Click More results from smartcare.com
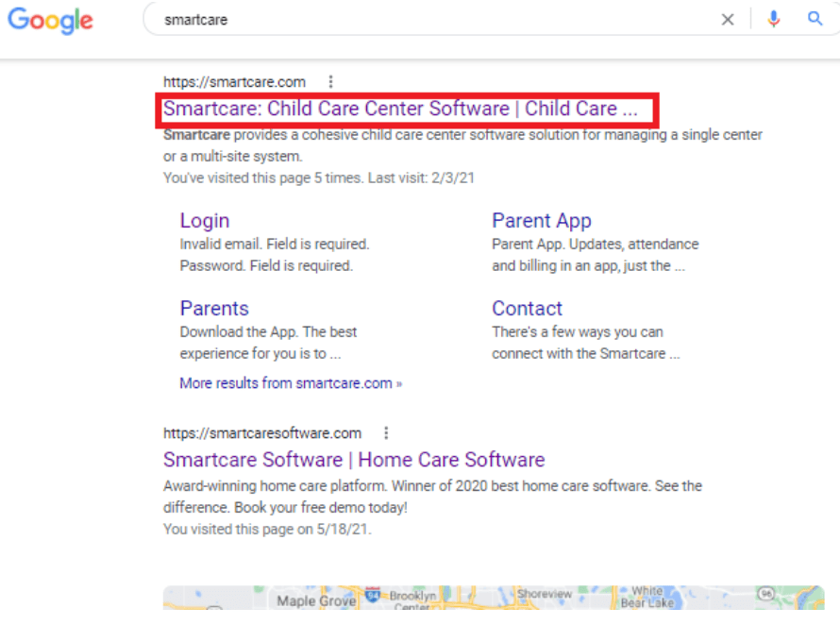The height and width of the screenshot is (625, 840). coord(290,382)
